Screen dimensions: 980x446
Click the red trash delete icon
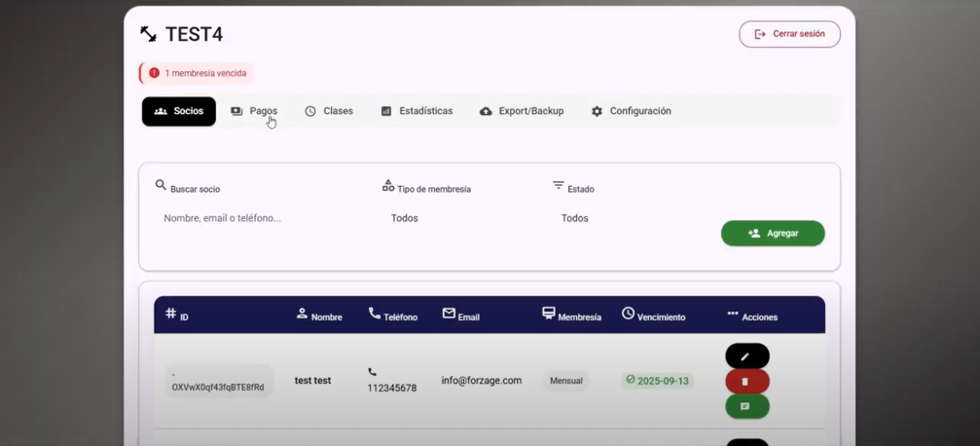click(746, 382)
